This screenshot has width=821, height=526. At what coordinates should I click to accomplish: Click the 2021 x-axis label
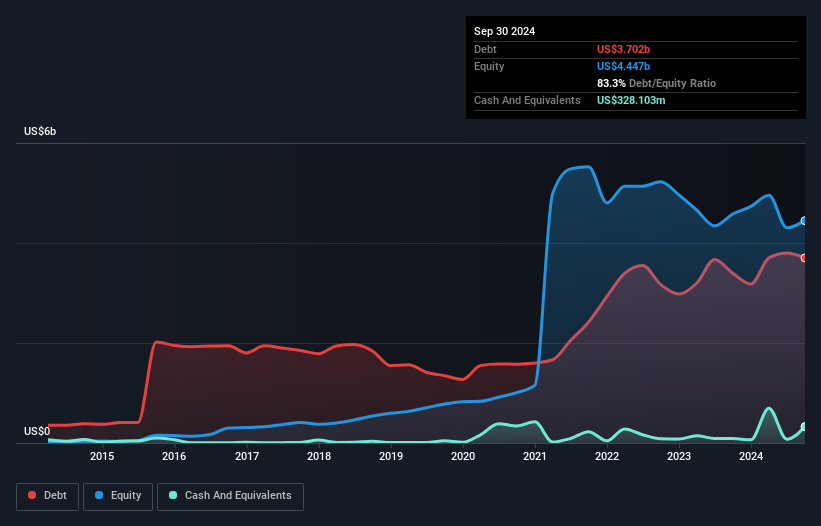[x=535, y=456]
